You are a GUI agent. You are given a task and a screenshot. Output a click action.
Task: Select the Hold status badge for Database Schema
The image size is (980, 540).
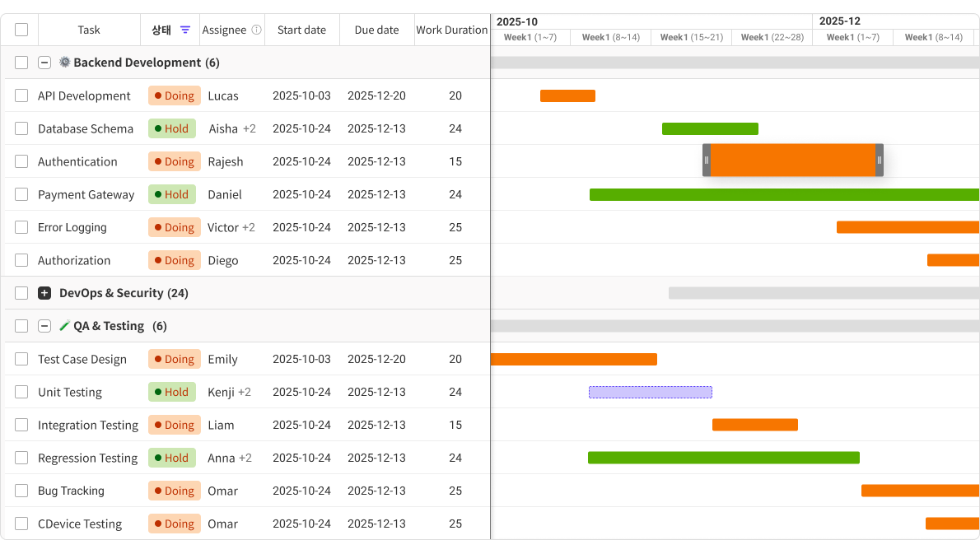click(x=171, y=128)
